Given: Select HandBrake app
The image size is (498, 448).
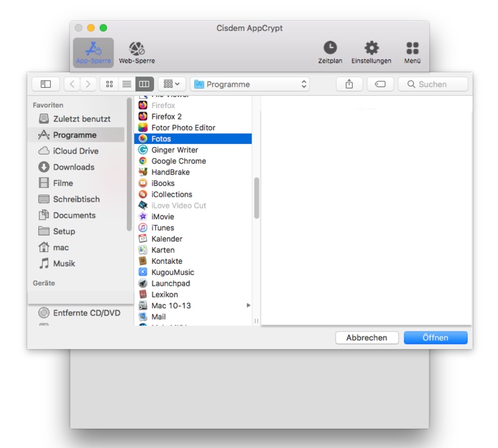Looking at the screenshot, I should (193, 172).
